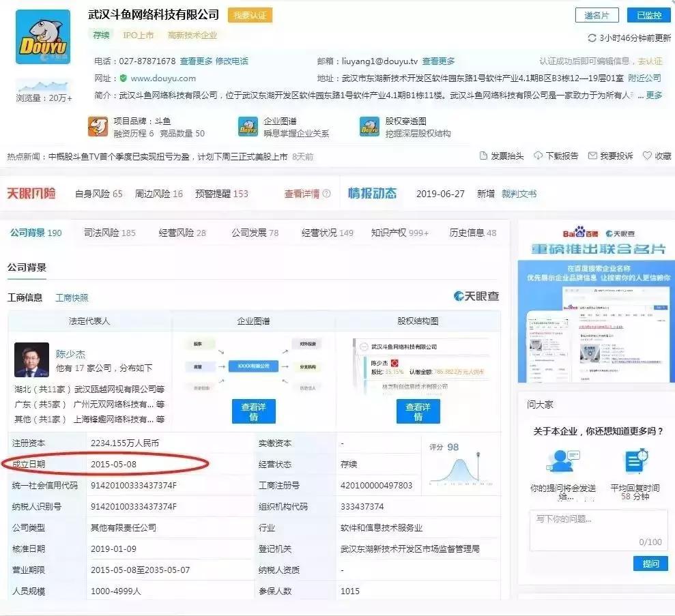Image resolution: width=675 pixels, height=616 pixels.
Task: Open the 项目品牌 斗鱼 flame icon
Action: [98, 127]
